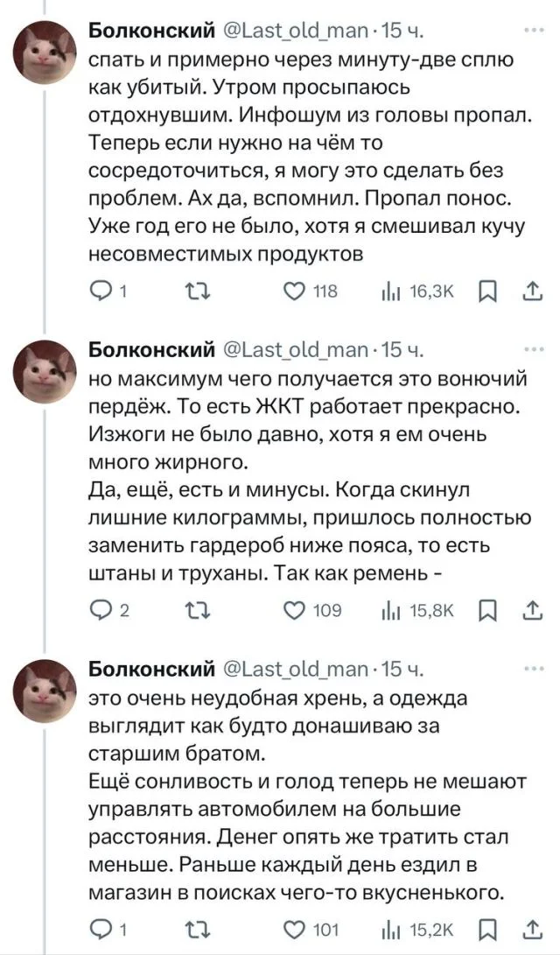Open Болконский profile name in second tweet
The image size is (560, 955).
click(x=152, y=352)
